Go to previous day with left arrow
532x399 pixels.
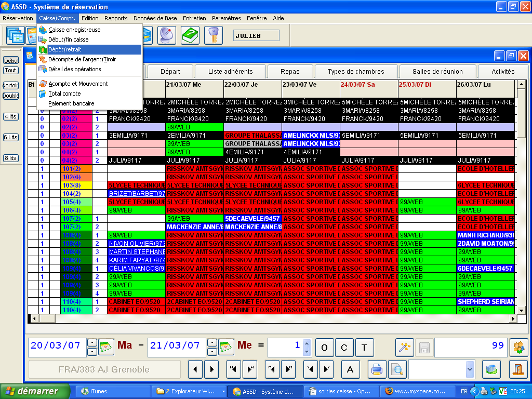[195, 369]
